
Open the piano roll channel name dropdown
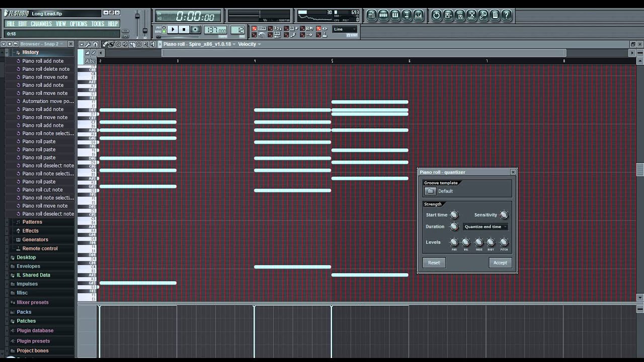[200, 44]
